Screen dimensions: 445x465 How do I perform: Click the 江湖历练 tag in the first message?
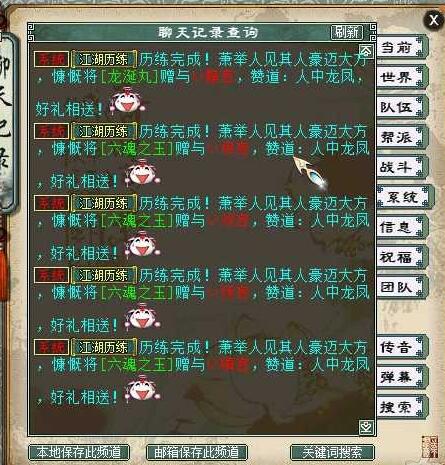pyautogui.click(x=104, y=60)
